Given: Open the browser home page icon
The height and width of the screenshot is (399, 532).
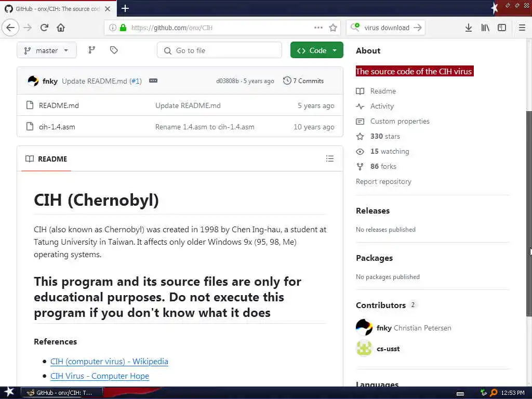Looking at the screenshot, I should [61, 28].
